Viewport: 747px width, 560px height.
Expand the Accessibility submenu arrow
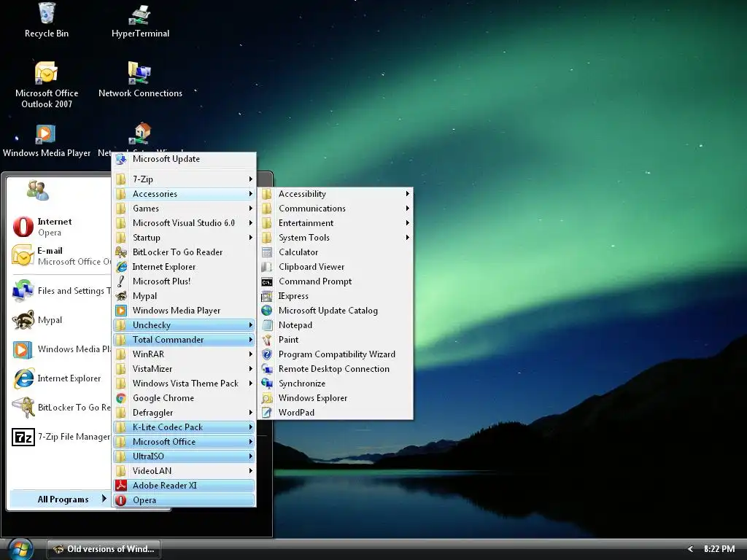coord(407,194)
